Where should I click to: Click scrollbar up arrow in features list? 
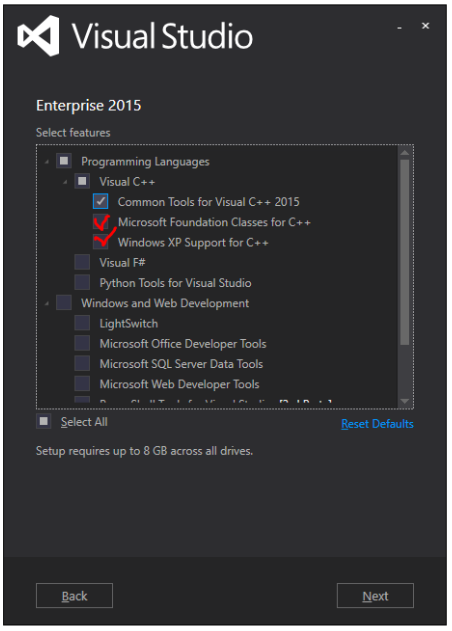pos(405,153)
